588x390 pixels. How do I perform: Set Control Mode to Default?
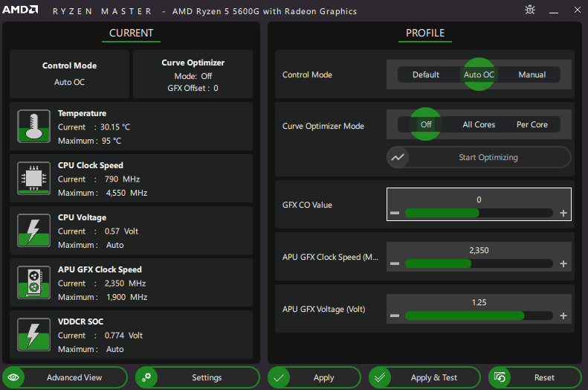click(426, 74)
